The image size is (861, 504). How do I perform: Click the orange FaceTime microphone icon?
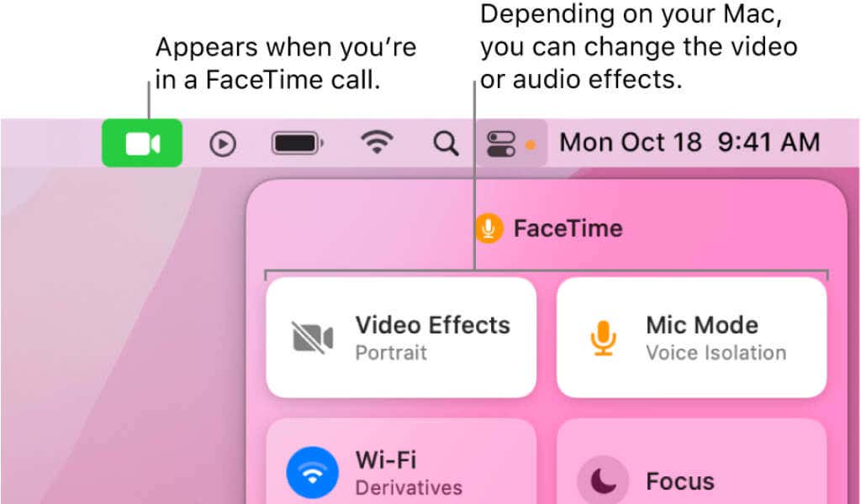(489, 228)
